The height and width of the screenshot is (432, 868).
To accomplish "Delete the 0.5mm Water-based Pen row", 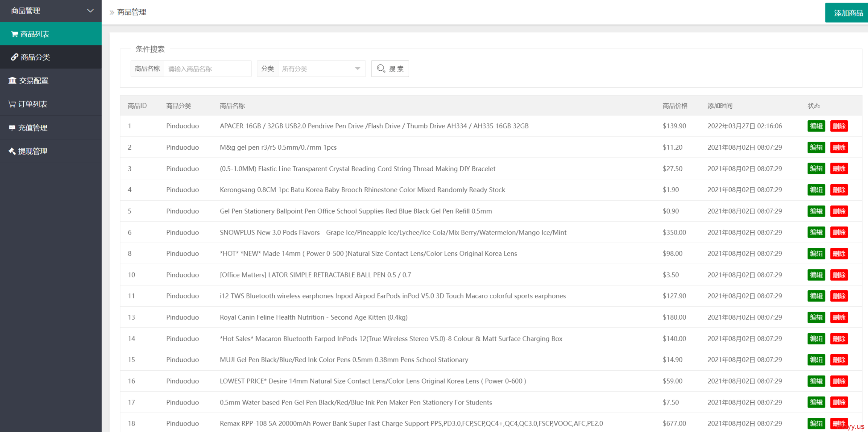I will (x=839, y=402).
